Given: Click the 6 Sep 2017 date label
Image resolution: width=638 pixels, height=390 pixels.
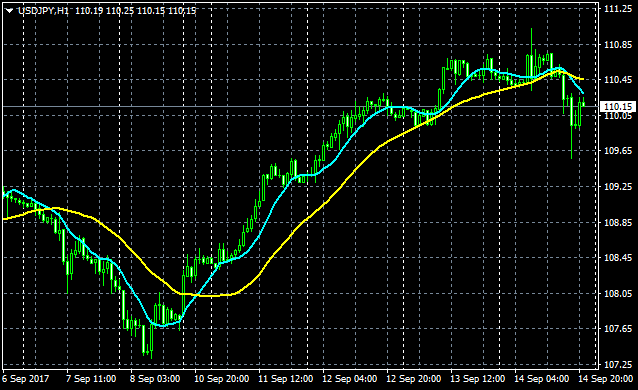Looking at the screenshot, I should (x=26, y=379).
